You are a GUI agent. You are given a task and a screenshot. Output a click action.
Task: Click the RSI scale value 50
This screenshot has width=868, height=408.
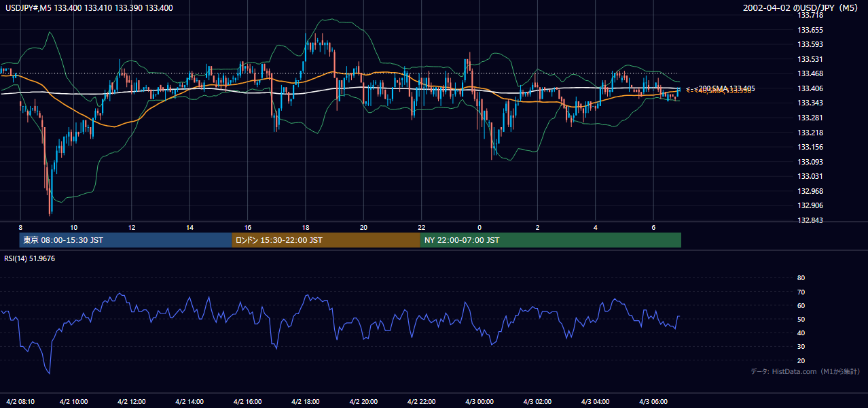point(801,319)
